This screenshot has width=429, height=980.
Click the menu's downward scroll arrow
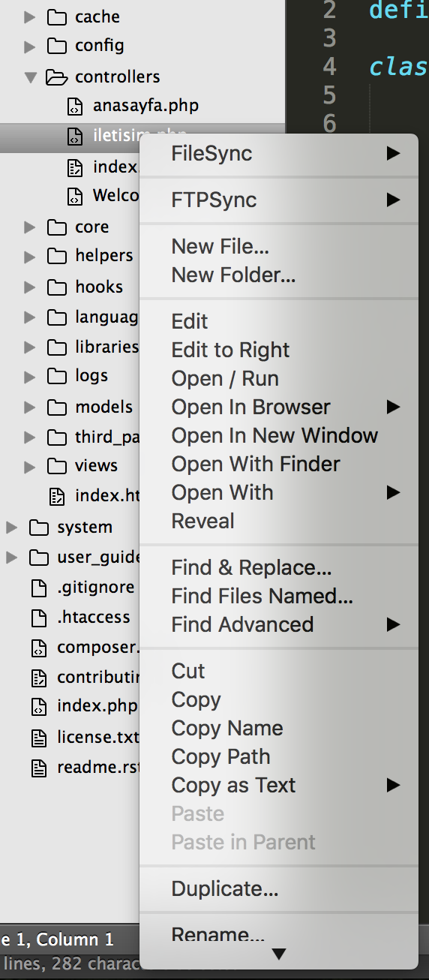coord(279,955)
